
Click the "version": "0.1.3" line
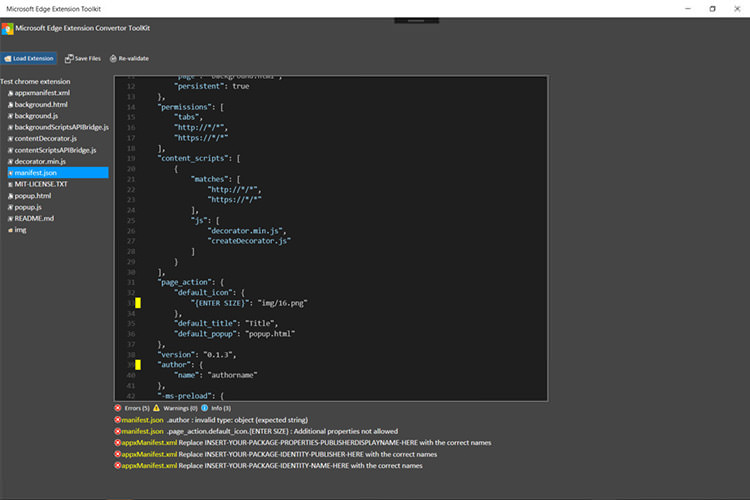tap(197, 355)
